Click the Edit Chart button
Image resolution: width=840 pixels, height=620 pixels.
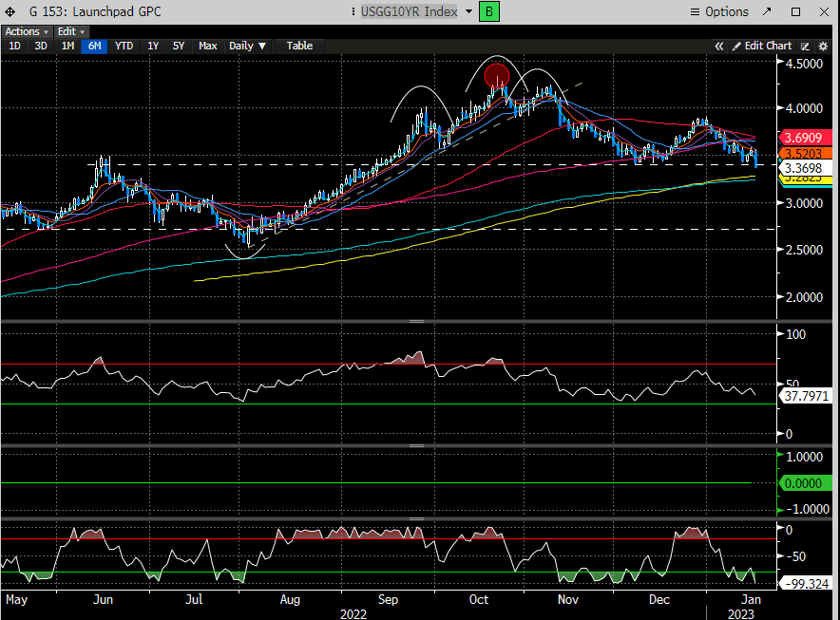[766, 46]
